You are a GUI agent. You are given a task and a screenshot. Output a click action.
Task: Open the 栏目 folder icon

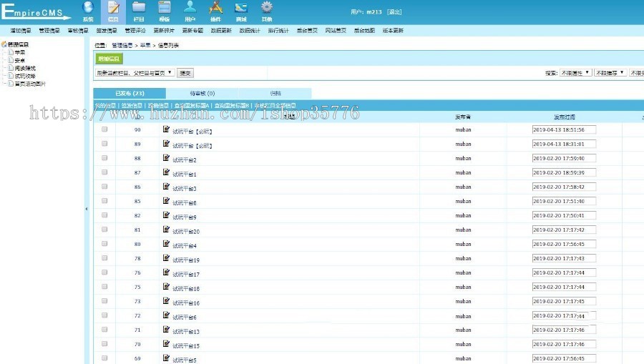(139, 7)
